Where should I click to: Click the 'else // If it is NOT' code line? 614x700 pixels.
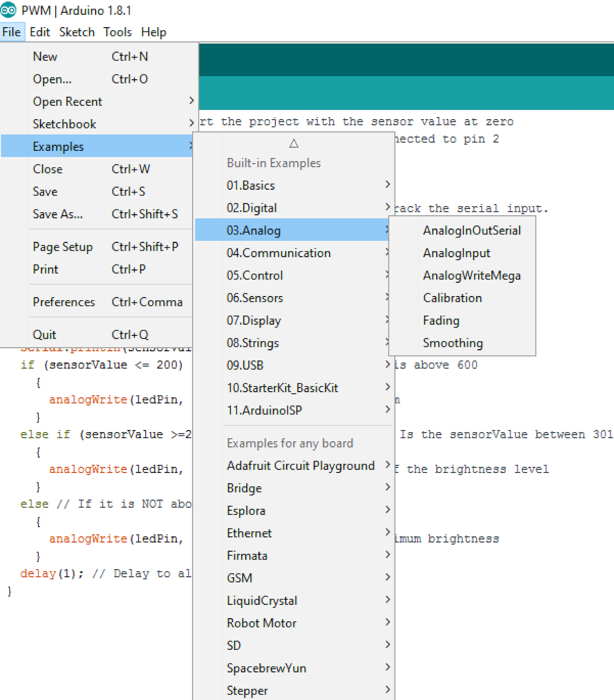(x=105, y=504)
